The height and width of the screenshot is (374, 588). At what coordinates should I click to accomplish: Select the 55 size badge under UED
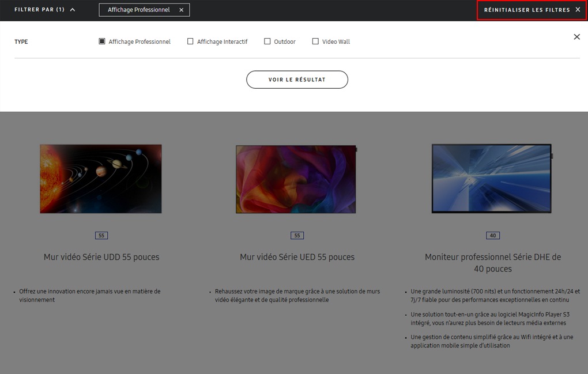tap(297, 235)
